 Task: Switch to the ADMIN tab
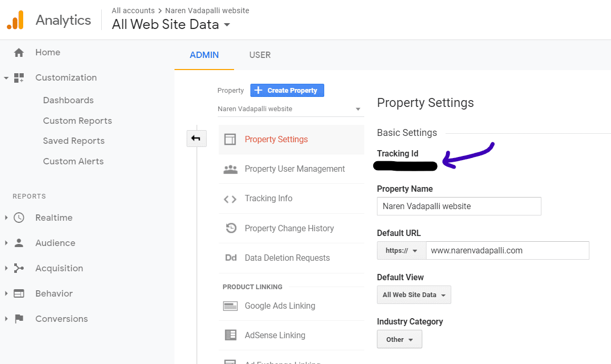point(204,55)
